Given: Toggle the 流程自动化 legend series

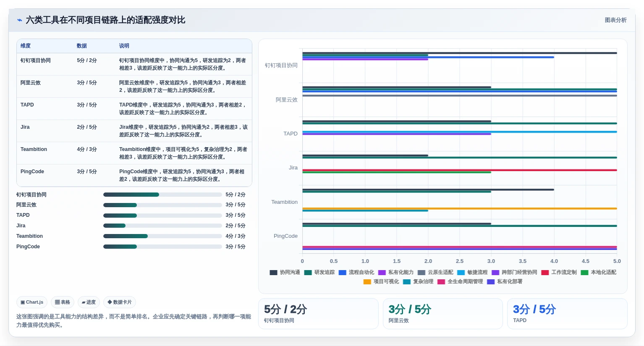Looking at the screenshot, I should (356, 273).
